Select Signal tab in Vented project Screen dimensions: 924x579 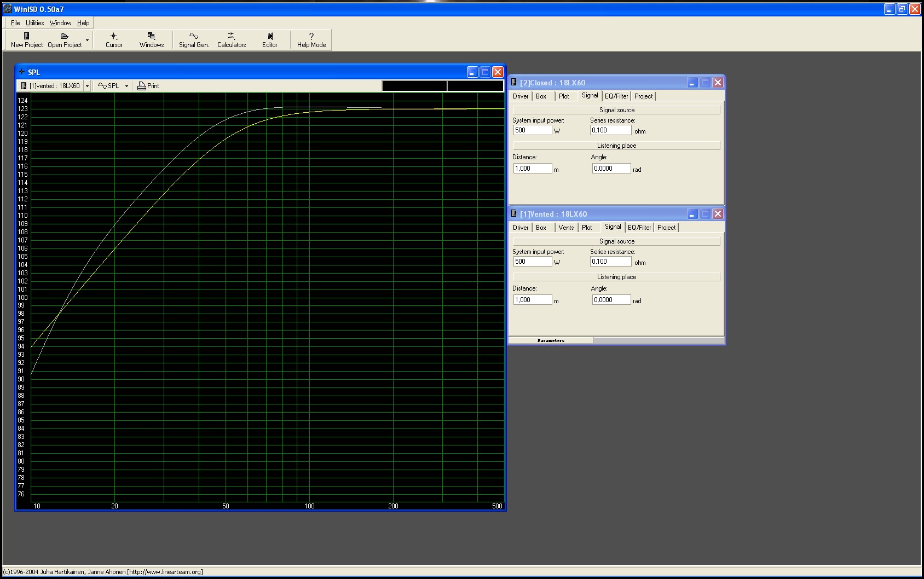click(613, 227)
